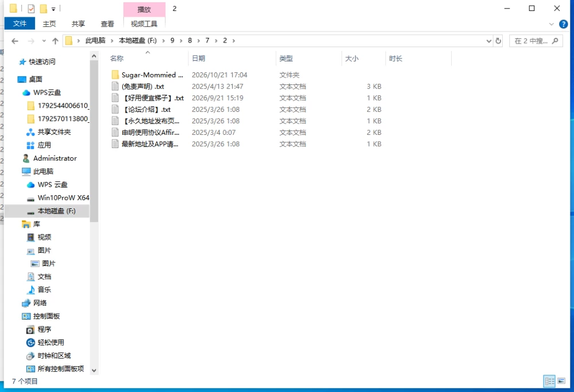The image size is (574, 392).
Task: Switch to the 主页 ribbon tab
Action: [49, 24]
